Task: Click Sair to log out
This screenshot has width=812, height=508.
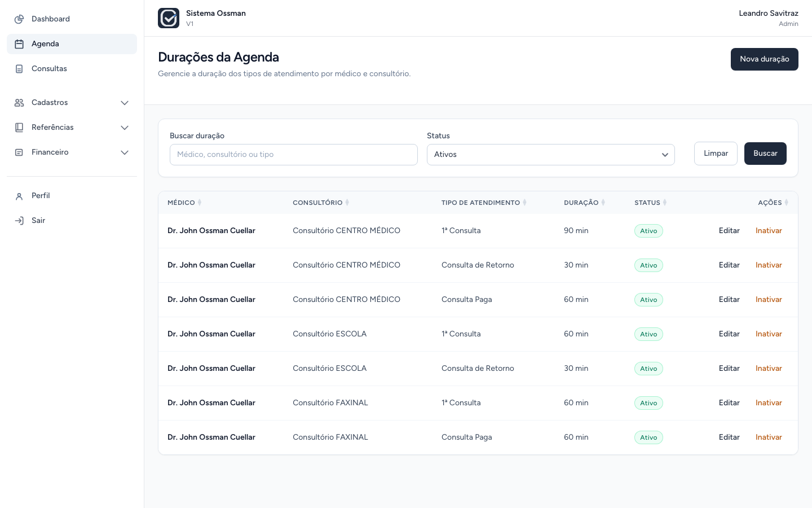Action: pos(72,221)
